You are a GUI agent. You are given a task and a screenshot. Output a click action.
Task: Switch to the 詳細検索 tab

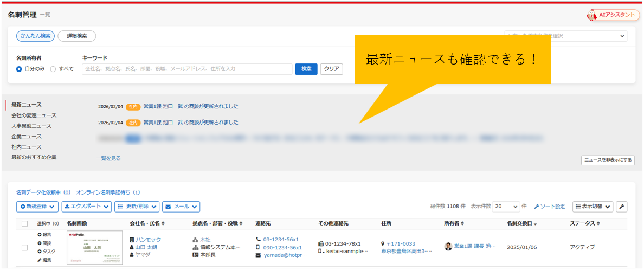click(76, 36)
